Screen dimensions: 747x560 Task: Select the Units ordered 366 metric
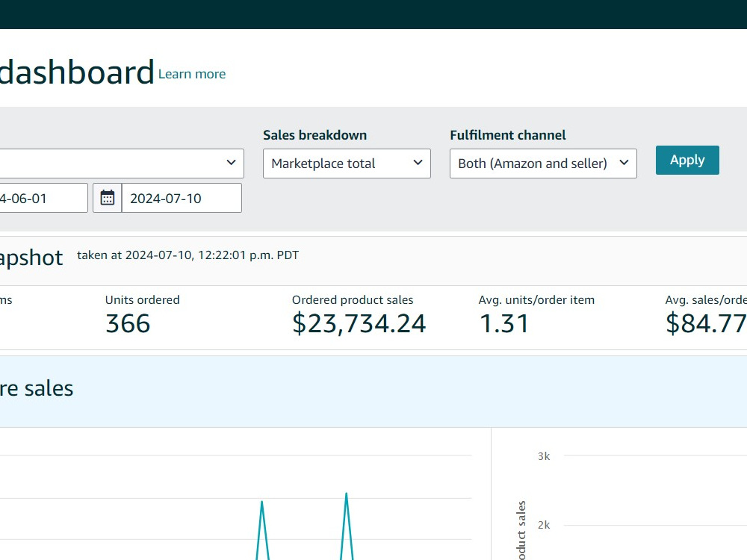pyautogui.click(x=142, y=315)
